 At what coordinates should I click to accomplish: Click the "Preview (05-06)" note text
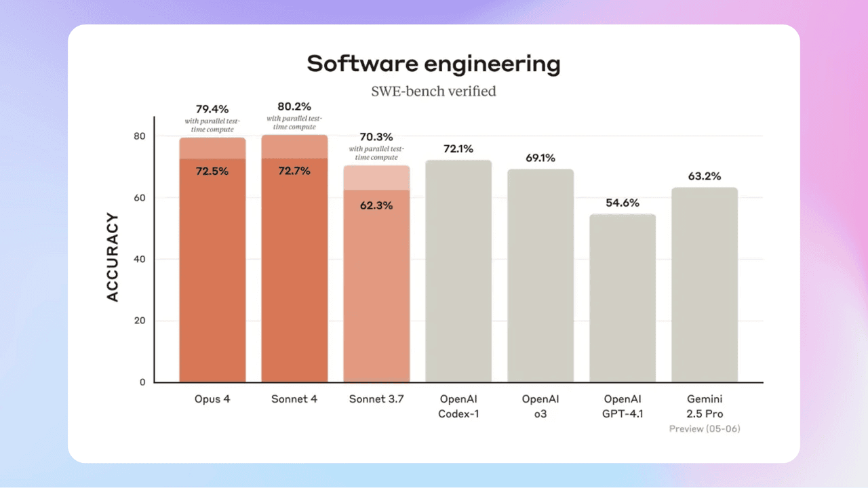pyautogui.click(x=705, y=429)
